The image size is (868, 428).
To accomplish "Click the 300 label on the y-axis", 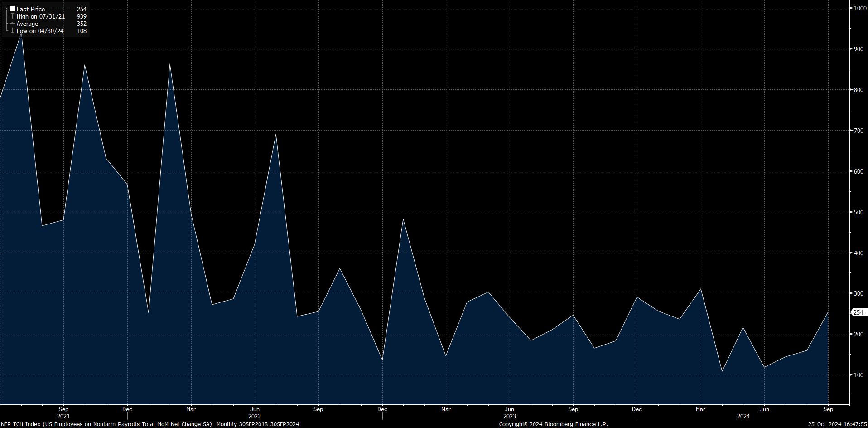I will (x=858, y=293).
